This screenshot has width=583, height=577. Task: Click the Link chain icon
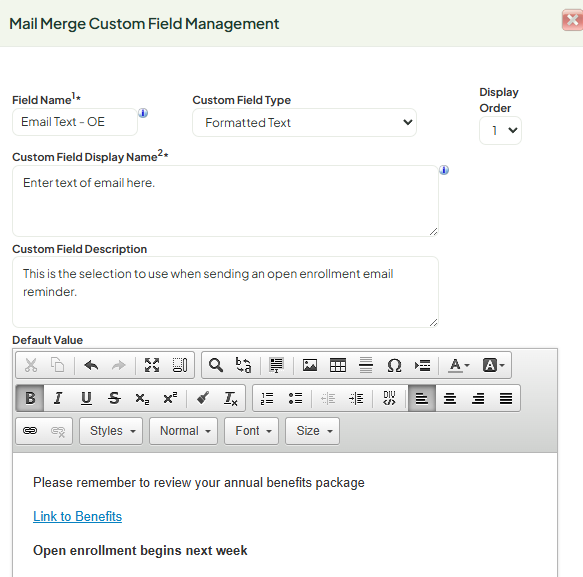(x=30, y=431)
